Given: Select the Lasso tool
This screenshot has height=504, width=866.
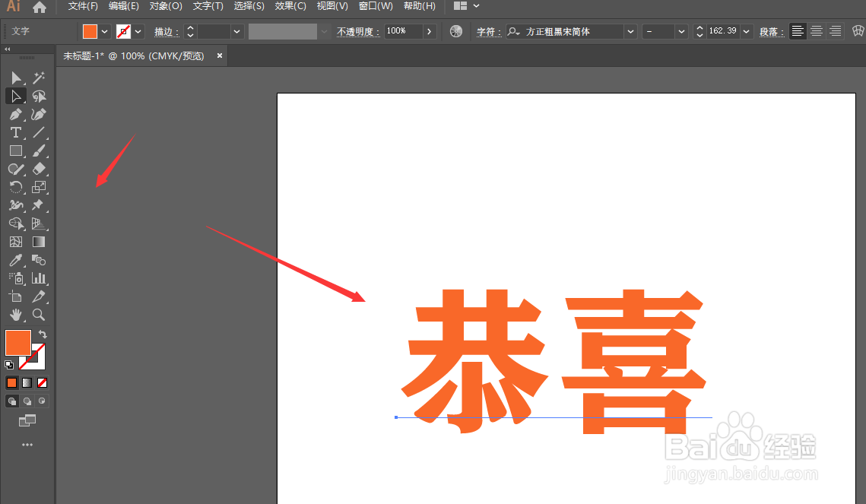Looking at the screenshot, I should pyautogui.click(x=39, y=96).
